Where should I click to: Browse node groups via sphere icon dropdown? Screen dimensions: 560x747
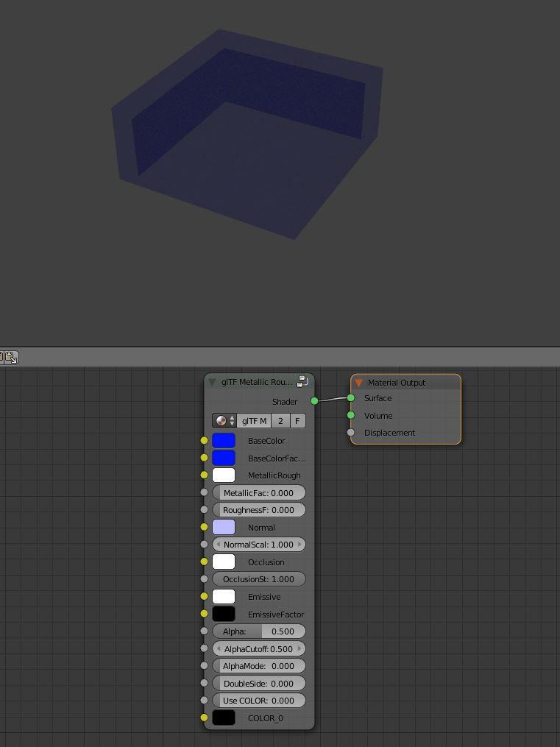click(x=224, y=421)
